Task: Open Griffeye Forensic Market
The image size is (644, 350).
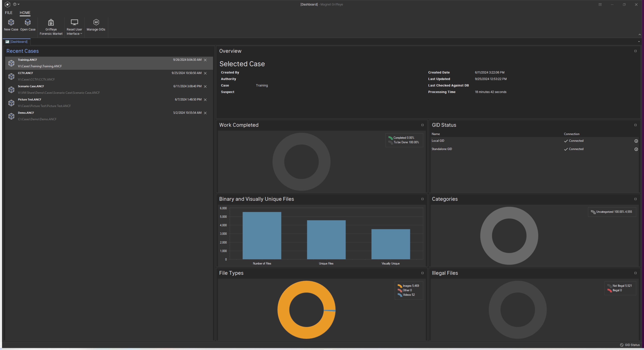Action: [51, 22]
